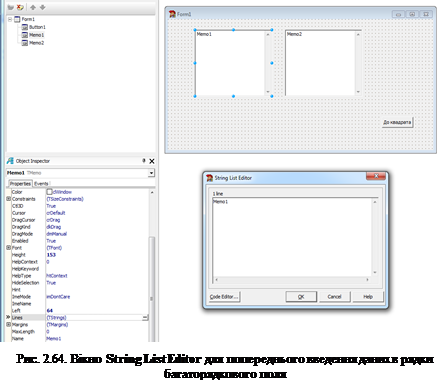Select the Memo2 control on Form1
The height and width of the screenshot is (386, 448).
point(323,63)
